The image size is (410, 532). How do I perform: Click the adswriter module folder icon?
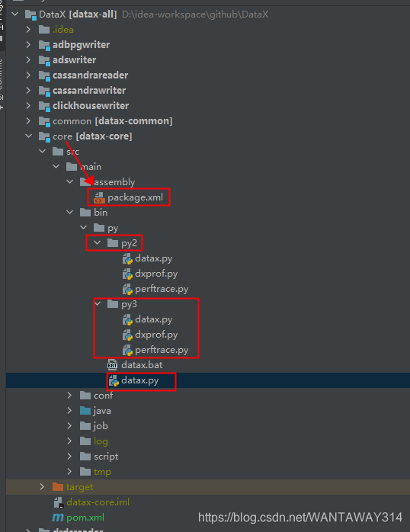(44, 60)
